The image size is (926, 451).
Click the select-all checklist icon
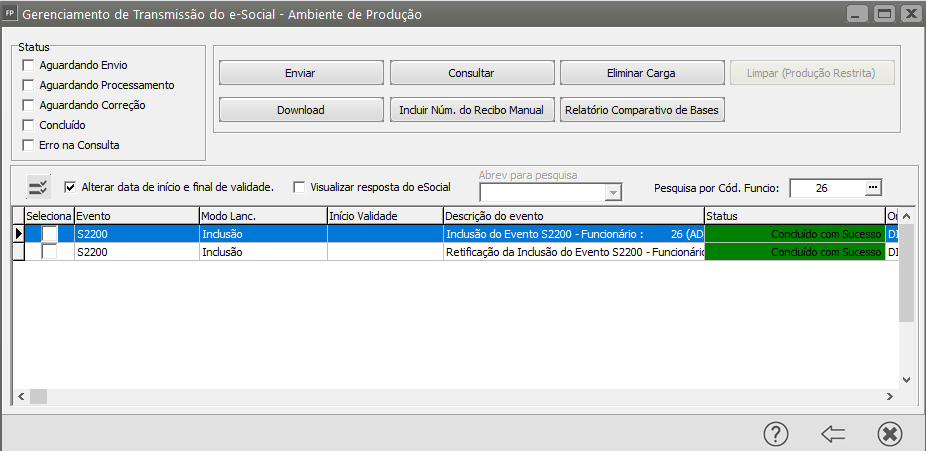pyautogui.click(x=38, y=187)
